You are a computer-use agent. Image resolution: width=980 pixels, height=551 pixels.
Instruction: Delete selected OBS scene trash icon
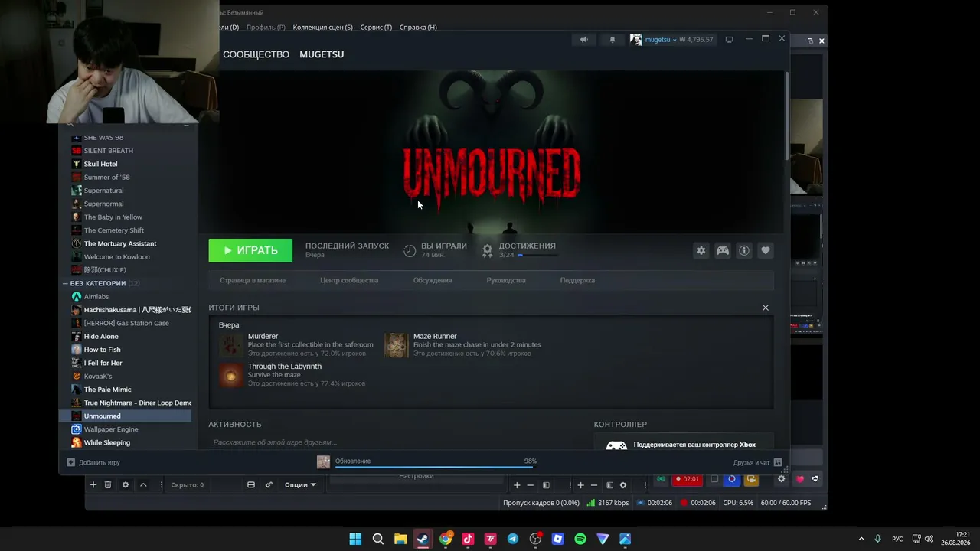coord(108,484)
